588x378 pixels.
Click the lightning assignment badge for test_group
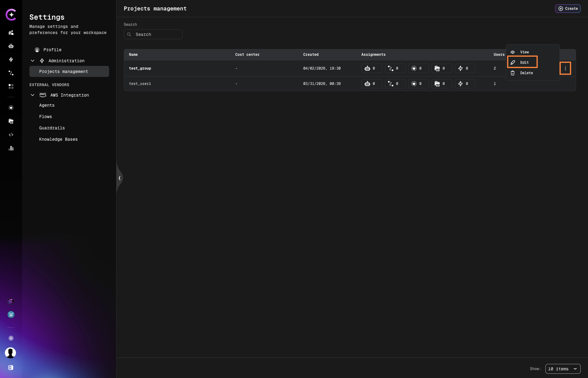(x=465, y=68)
